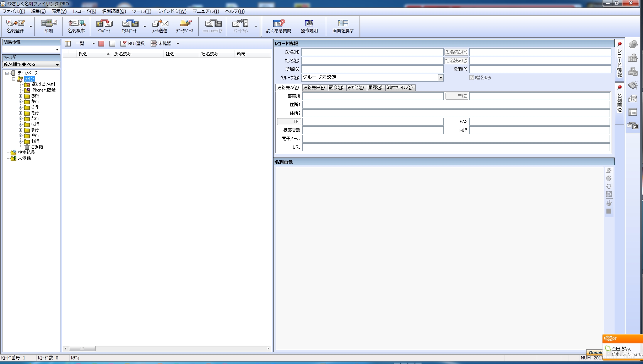Select the 選択した名刺 folder
643x364 pixels.
coord(40,84)
